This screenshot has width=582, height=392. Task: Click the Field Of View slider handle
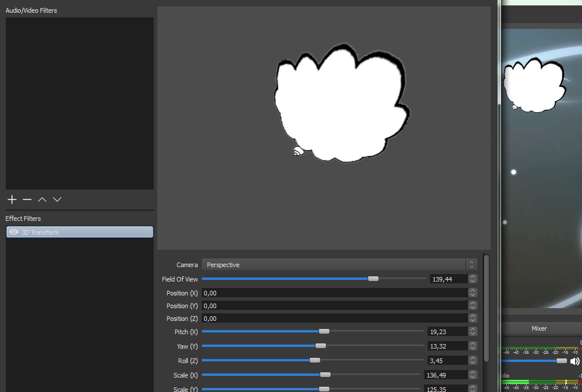point(373,279)
